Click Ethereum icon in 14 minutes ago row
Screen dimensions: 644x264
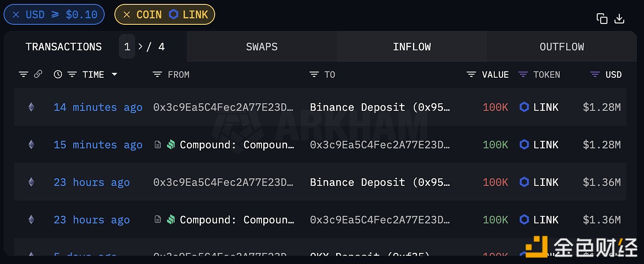pos(31,107)
